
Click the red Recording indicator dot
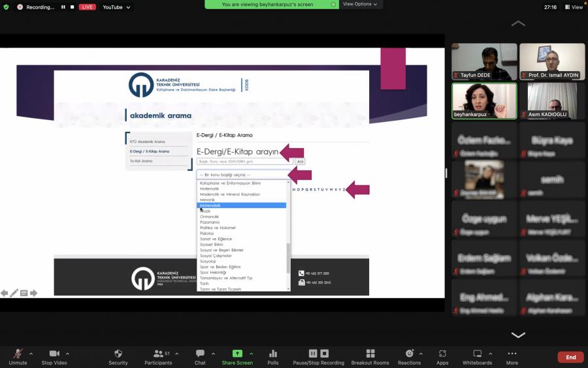click(x=20, y=7)
